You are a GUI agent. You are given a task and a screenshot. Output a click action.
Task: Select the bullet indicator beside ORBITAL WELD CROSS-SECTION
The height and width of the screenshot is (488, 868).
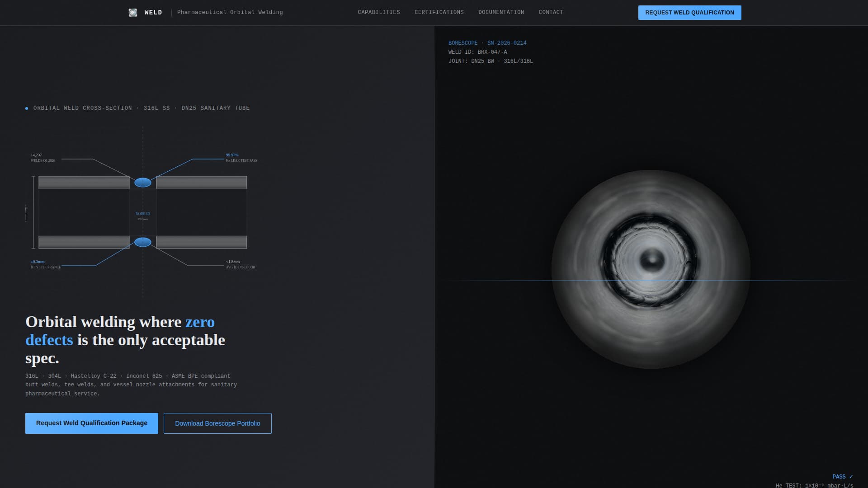[26, 108]
